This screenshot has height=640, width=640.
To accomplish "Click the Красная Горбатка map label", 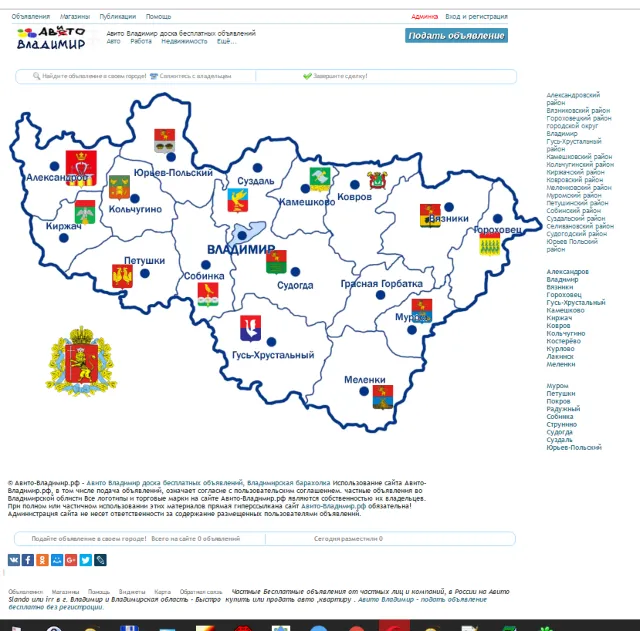I will [x=382, y=284].
